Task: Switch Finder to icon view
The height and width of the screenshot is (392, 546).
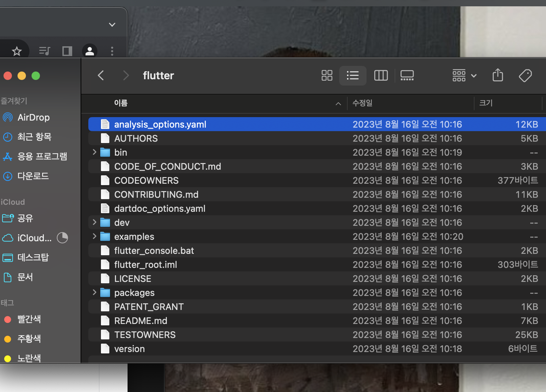Action: click(x=327, y=75)
